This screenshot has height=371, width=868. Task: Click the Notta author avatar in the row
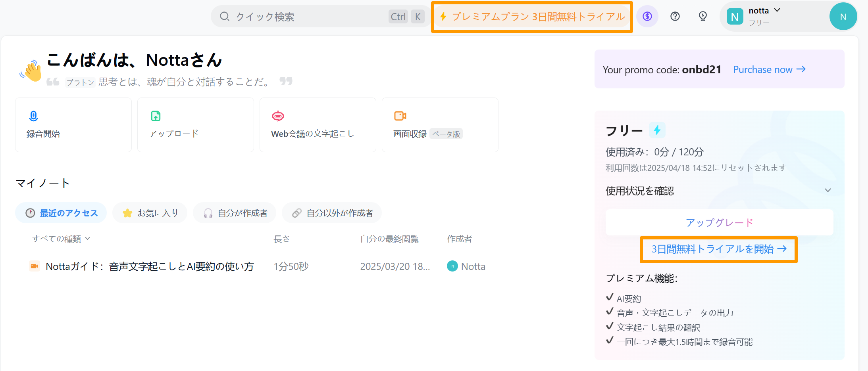[x=452, y=266]
